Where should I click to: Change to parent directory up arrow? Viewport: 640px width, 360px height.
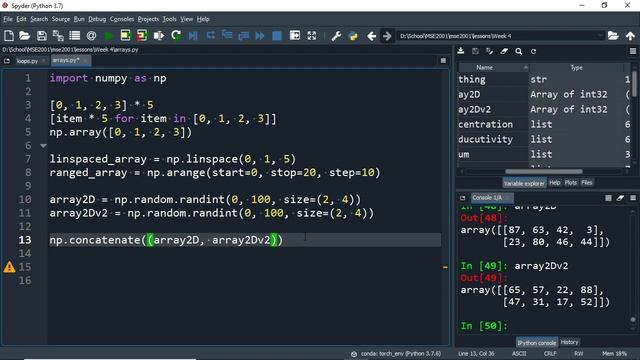630,36
